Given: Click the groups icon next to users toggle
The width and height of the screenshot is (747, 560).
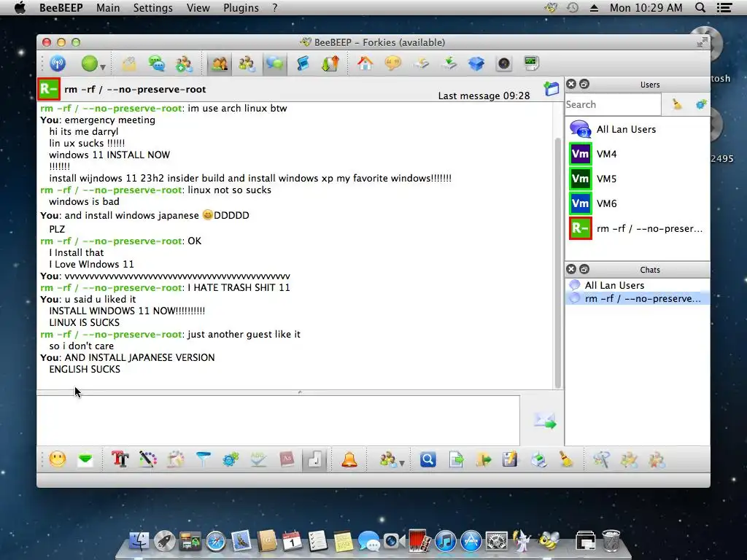Looking at the screenshot, I should 247,63.
